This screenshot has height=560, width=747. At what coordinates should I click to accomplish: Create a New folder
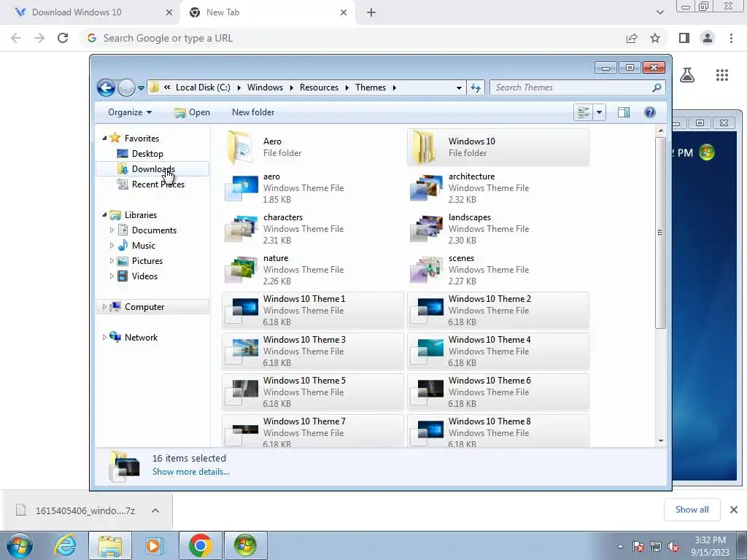[253, 112]
